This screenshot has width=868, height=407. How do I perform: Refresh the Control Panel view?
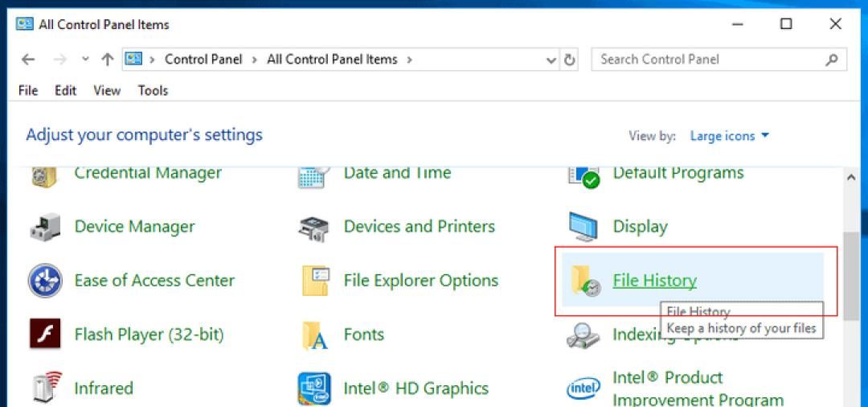coord(570,60)
